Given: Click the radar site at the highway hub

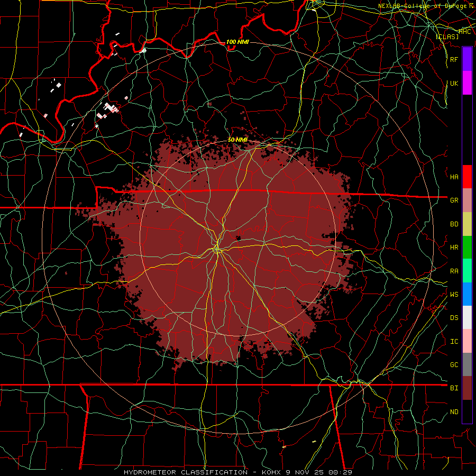Looking at the screenshot, I should 217,250.
